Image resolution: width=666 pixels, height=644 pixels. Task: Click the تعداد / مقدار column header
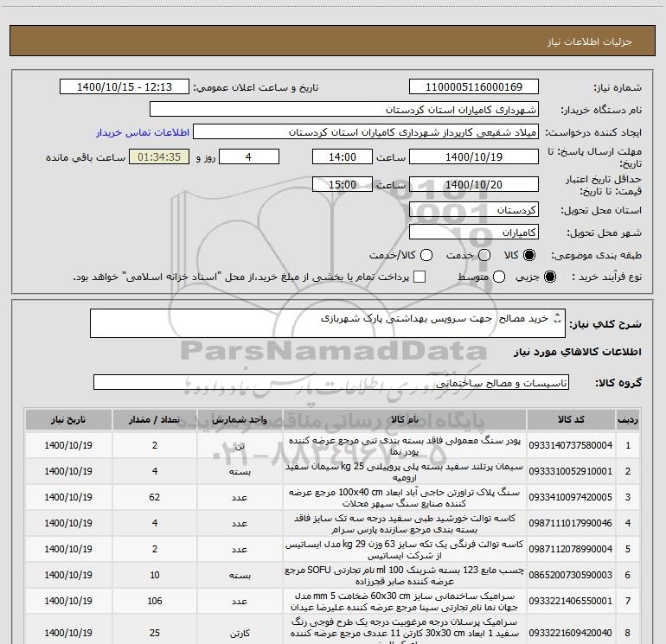155,419
